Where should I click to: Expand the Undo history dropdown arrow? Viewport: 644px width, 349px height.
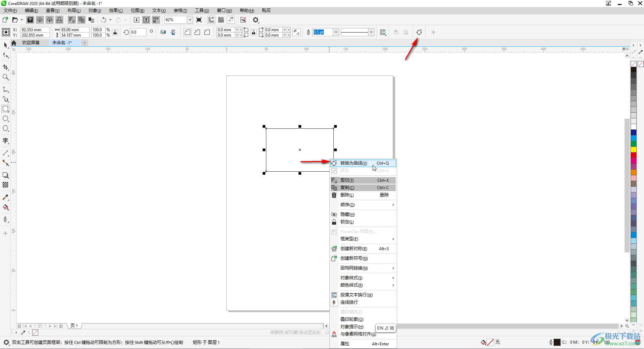pyautogui.click(x=110, y=20)
